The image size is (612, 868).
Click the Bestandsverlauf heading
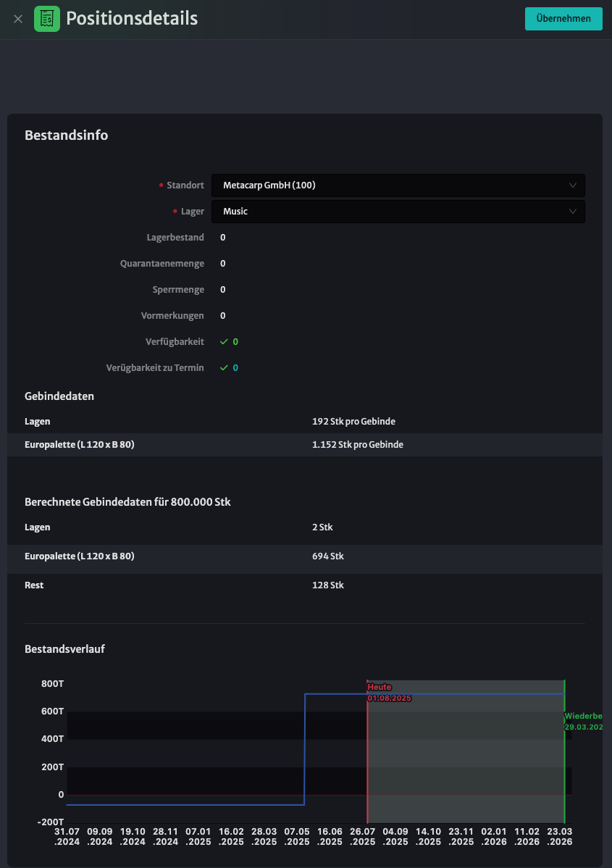64,648
